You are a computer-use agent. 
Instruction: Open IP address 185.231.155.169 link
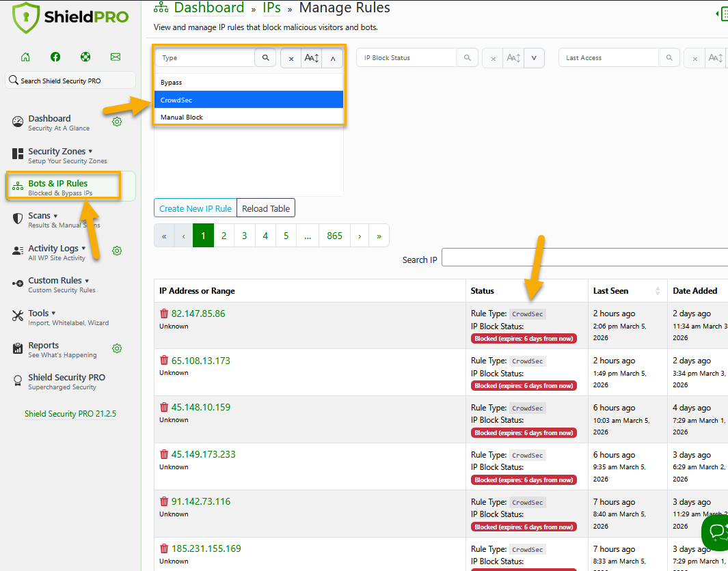click(206, 548)
